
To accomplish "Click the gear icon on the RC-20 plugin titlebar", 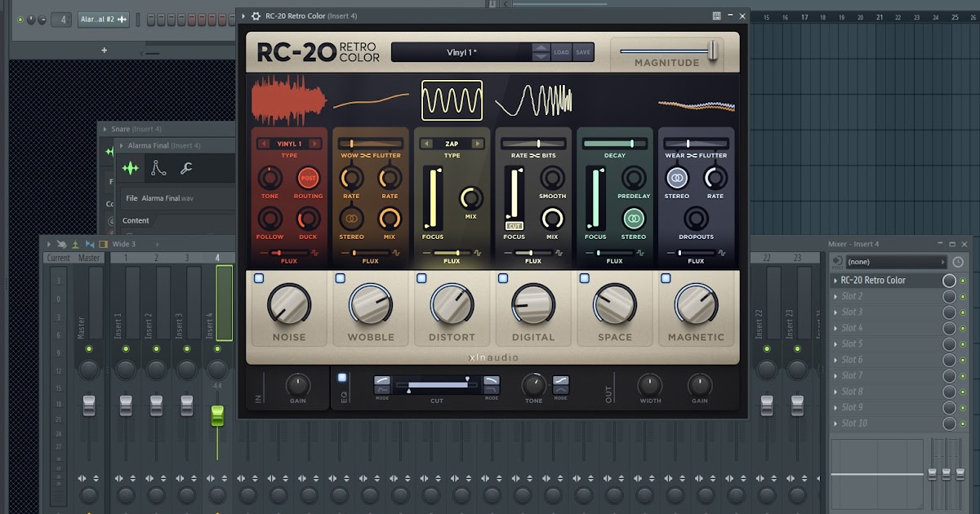I will [257, 16].
